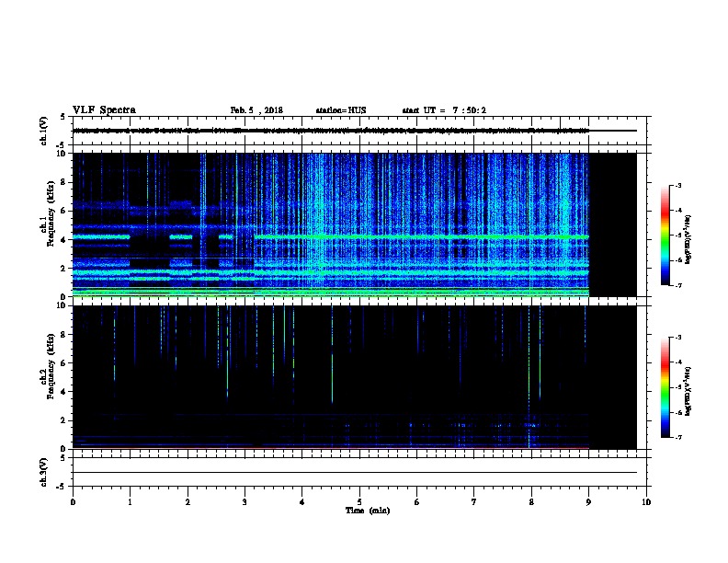728x563 pixels.
Task: Click the lower colorbar 'log(PSD)' label
Action: point(688,392)
